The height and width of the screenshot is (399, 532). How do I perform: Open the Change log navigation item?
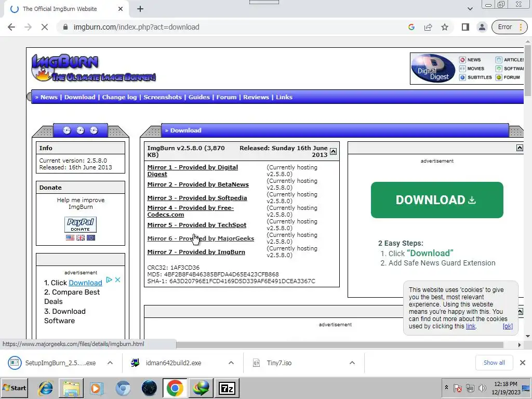tap(119, 97)
